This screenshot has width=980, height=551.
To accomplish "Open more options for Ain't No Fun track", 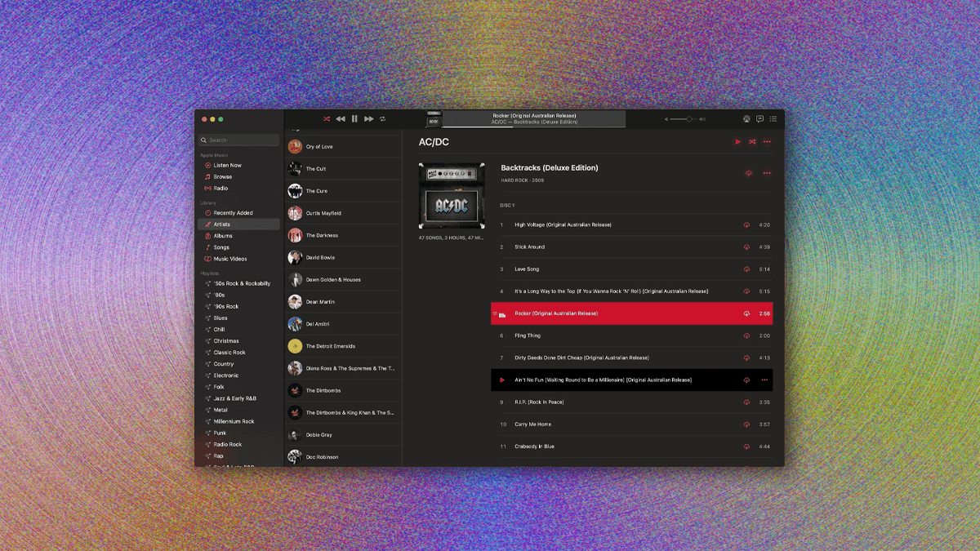I will coord(764,380).
